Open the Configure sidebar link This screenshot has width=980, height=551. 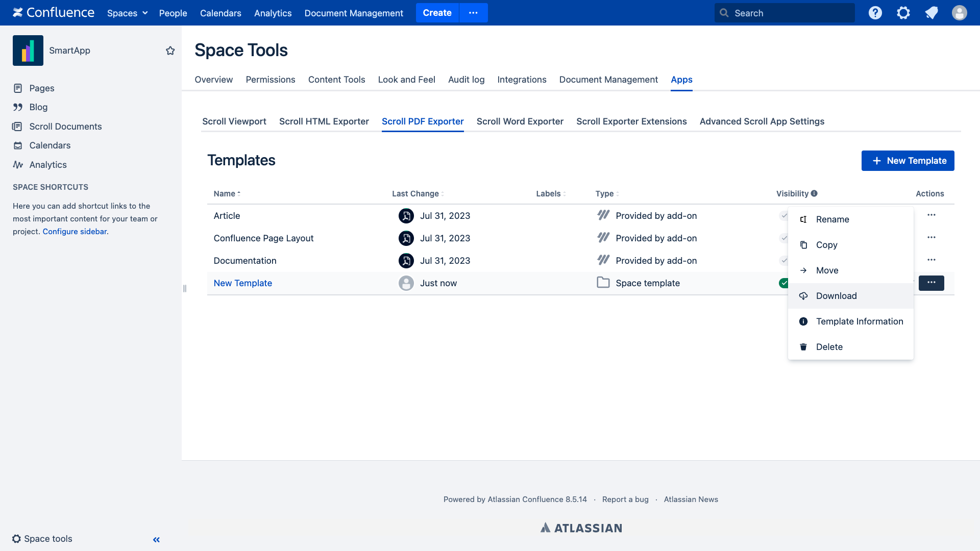(x=75, y=232)
